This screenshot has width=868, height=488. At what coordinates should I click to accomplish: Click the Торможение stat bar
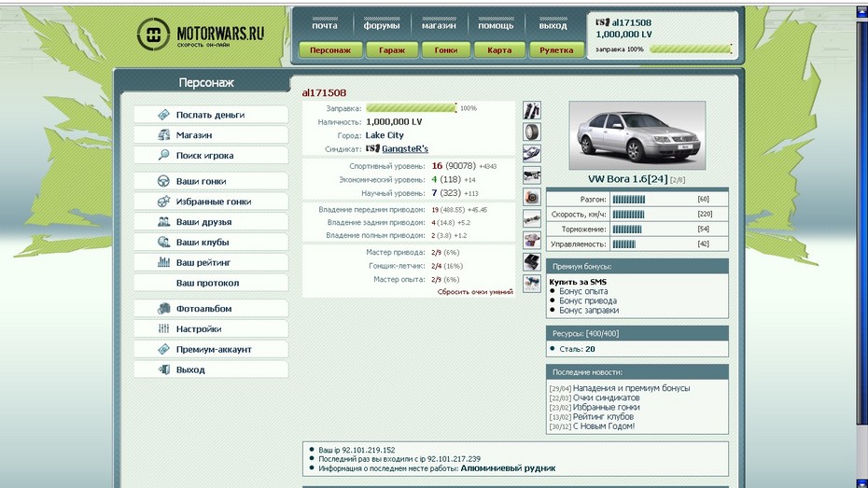[x=627, y=229]
